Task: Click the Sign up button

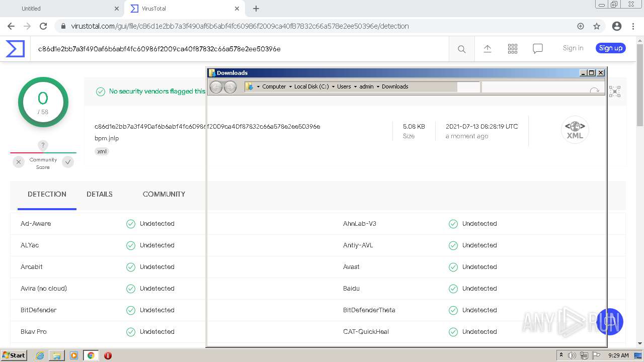Action: point(611,48)
